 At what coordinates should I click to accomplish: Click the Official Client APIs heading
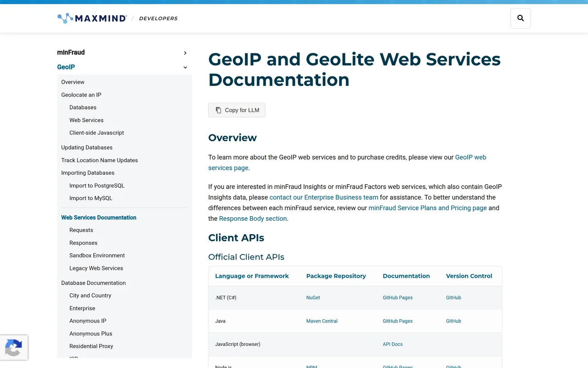click(x=246, y=257)
